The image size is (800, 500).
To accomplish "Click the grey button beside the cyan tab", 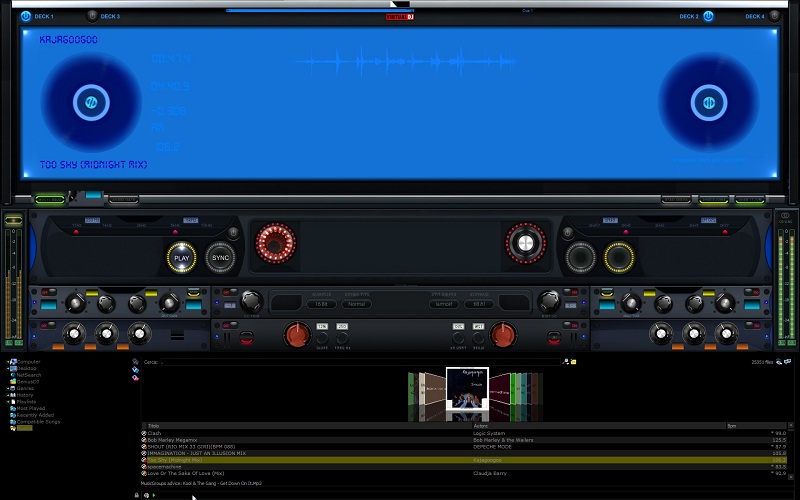I will (123, 199).
